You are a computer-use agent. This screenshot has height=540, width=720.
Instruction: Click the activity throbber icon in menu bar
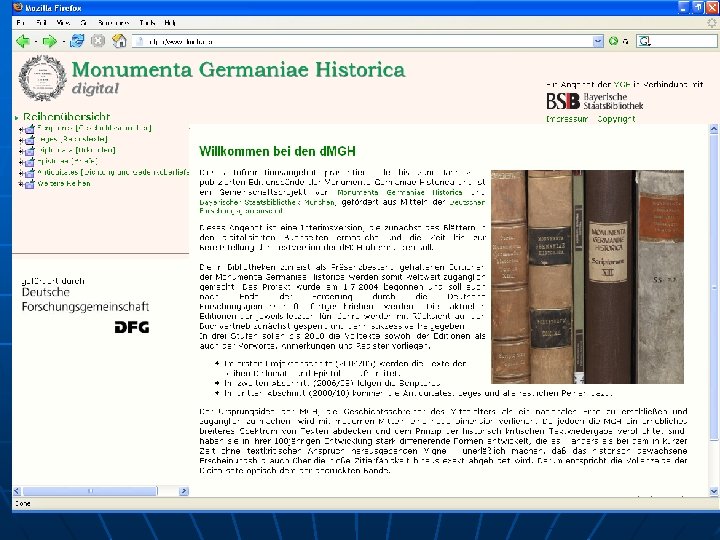pyautogui.click(x=712, y=22)
